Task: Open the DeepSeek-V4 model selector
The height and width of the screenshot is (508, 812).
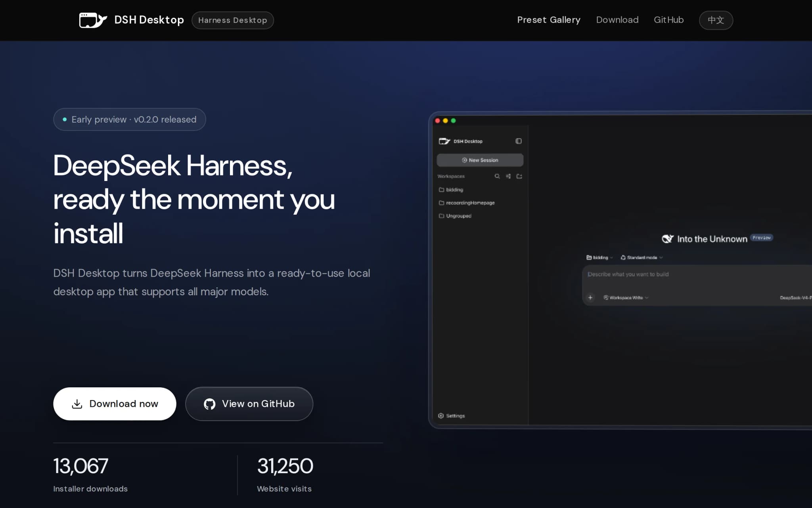Action: coord(795,298)
